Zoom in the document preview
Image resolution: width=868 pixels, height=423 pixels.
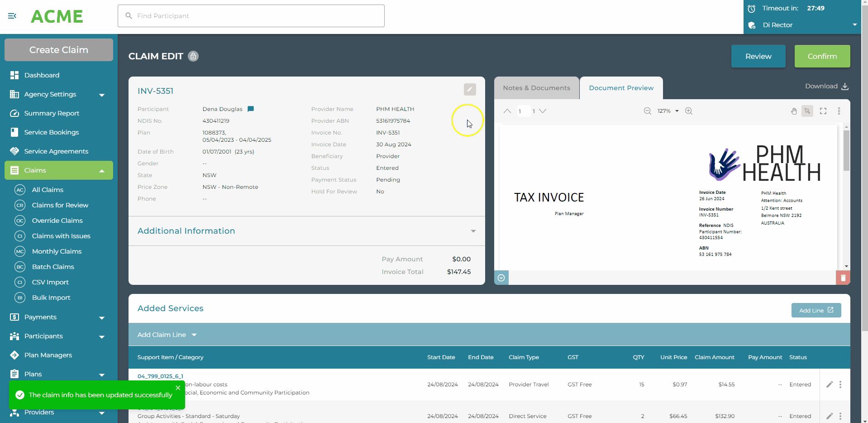[688, 111]
